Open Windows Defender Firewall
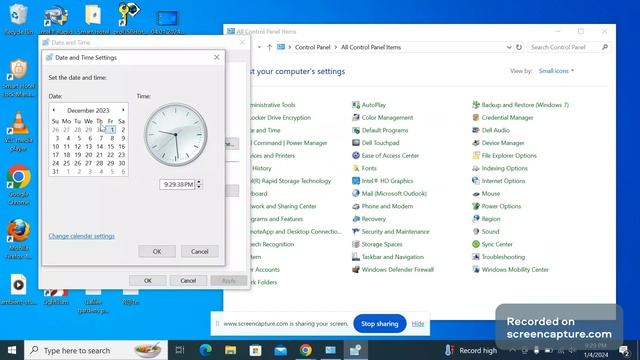 pyautogui.click(x=393, y=269)
